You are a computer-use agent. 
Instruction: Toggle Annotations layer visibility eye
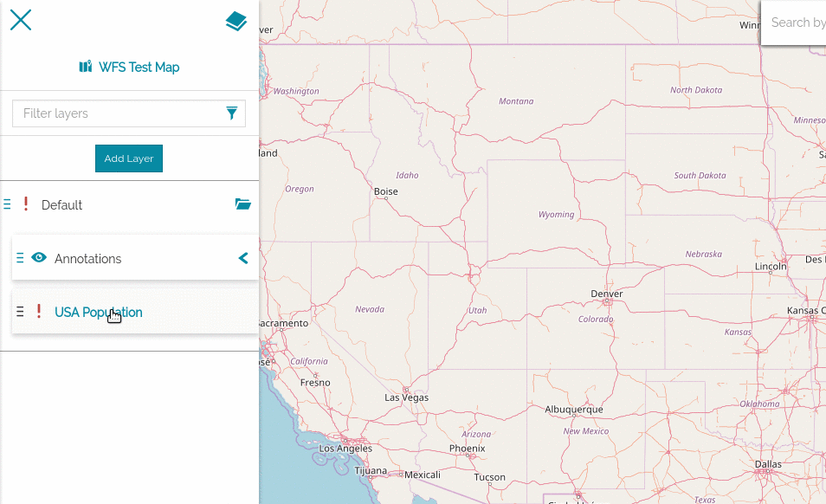click(39, 257)
